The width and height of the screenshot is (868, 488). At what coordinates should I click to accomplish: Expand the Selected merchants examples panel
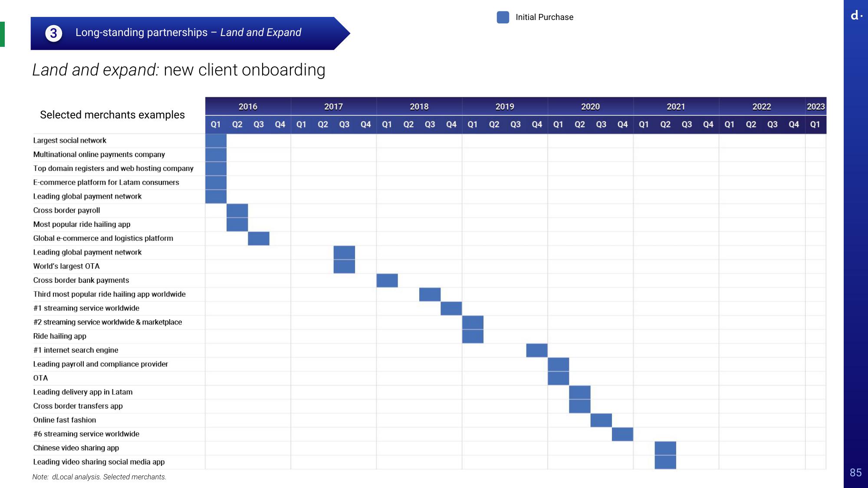(113, 115)
